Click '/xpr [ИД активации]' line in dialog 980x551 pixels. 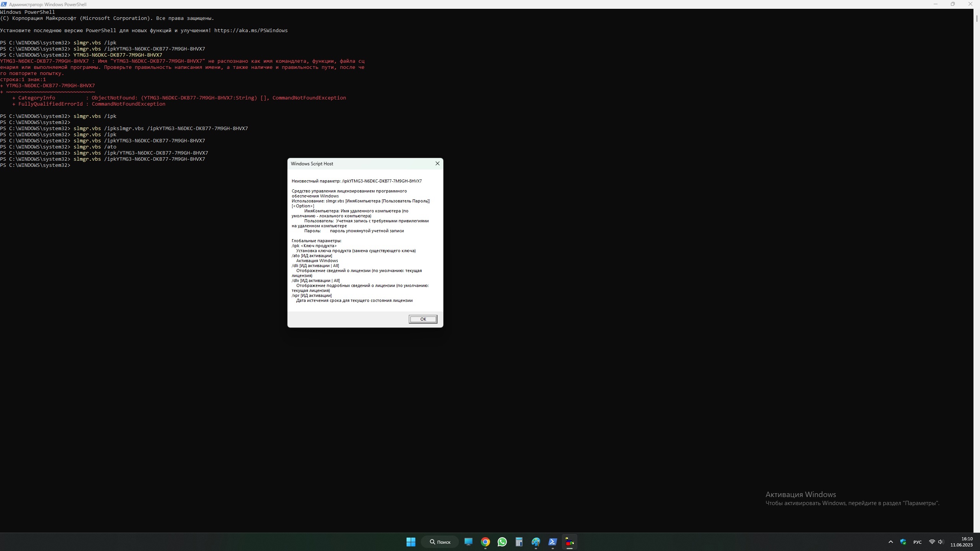pyautogui.click(x=312, y=295)
